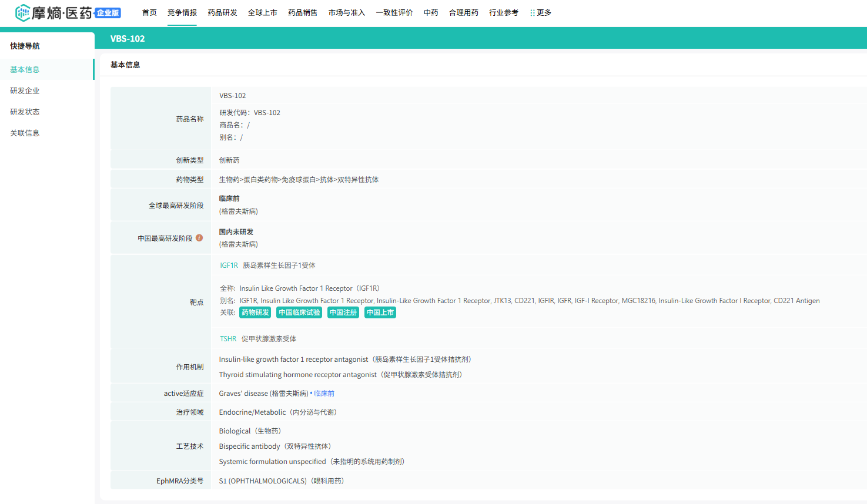Open the 全球上市 menu item

point(262,12)
